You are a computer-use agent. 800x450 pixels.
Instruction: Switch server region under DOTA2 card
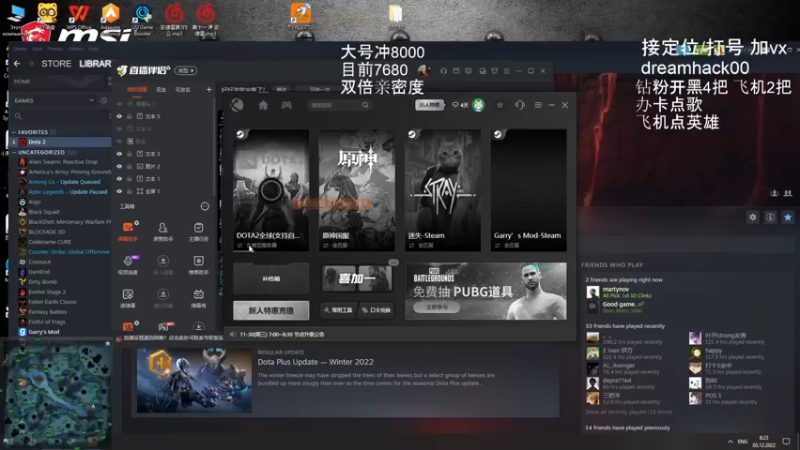[259, 245]
